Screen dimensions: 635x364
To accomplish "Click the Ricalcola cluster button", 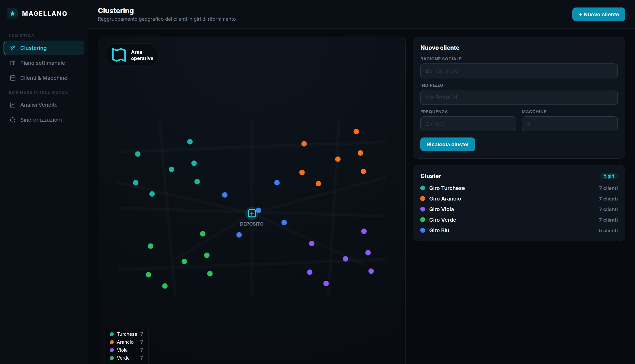I will (x=448, y=144).
